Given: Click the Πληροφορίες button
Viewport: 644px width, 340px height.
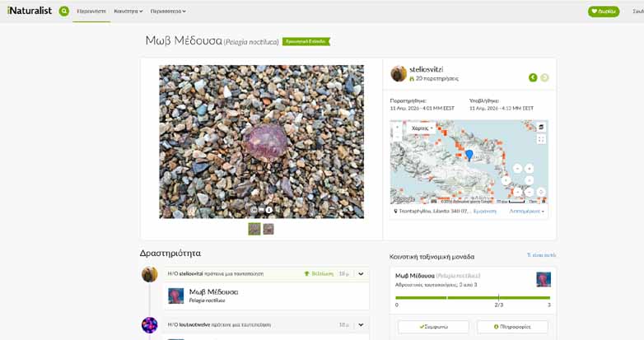Looking at the screenshot, I should point(512,327).
